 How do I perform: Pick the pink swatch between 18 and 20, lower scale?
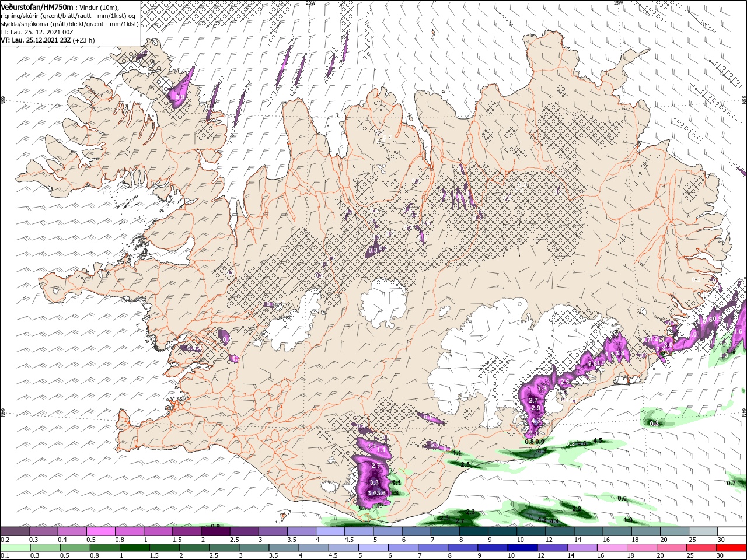(x=642, y=548)
